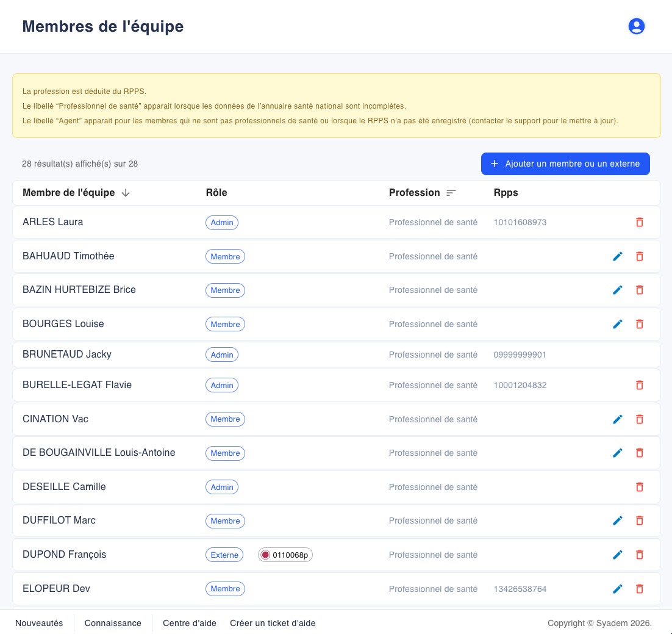Delete DE BOUGAINVILLE Louis-Antoine with trash icon

[640, 453]
